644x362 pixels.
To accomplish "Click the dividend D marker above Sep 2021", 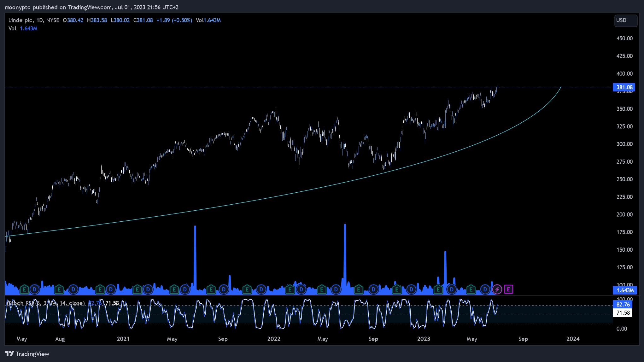I will pos(224,289).
